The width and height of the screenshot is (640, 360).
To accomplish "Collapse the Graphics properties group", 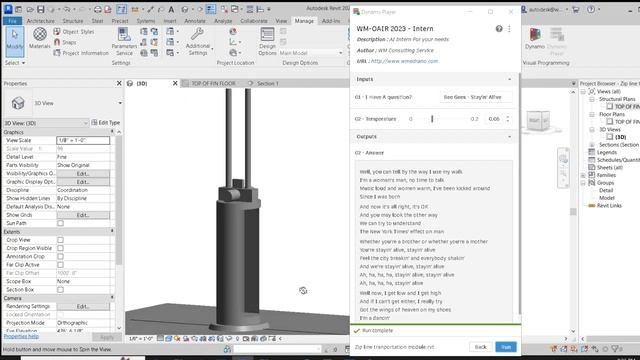I will [112, 132].
